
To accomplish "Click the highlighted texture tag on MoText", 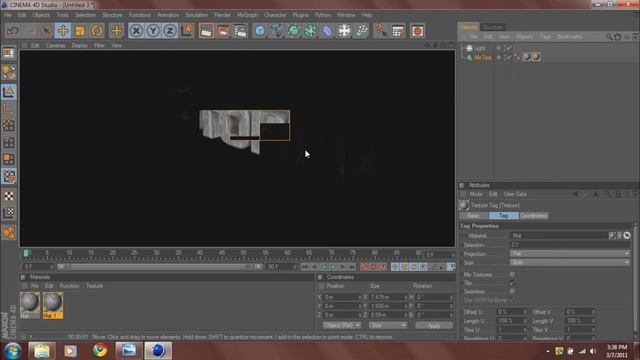I will pyautogui.click(x=536, y=57).
